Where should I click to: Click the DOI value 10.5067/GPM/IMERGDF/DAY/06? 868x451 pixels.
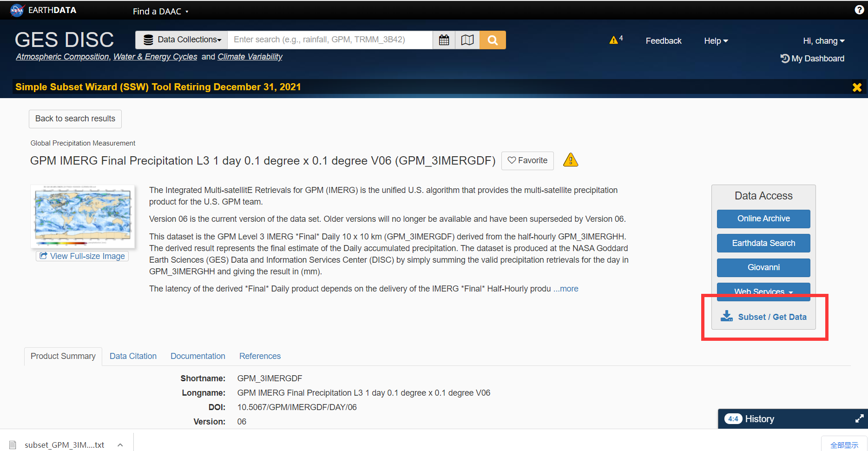[x=297, y=407]
